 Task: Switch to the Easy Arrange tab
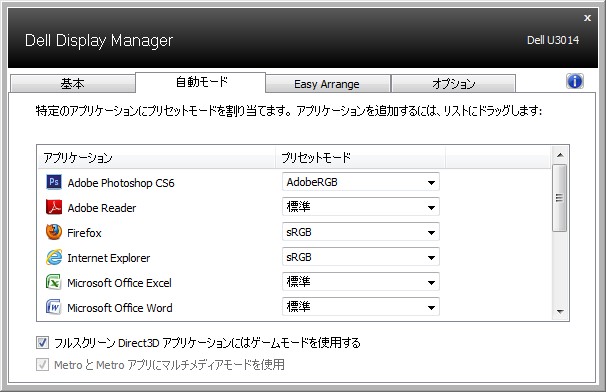click(x=328, y=84)
